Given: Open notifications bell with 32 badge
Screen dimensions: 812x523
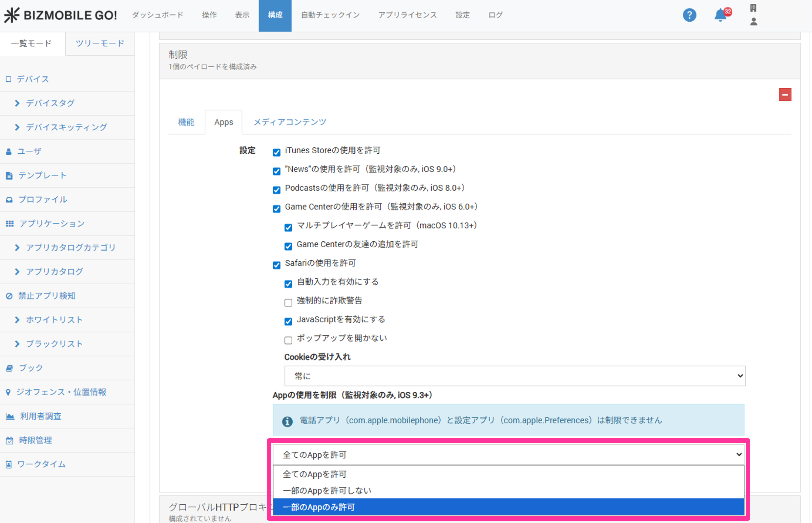Looking at the screenshot, I should click(720, 15).
